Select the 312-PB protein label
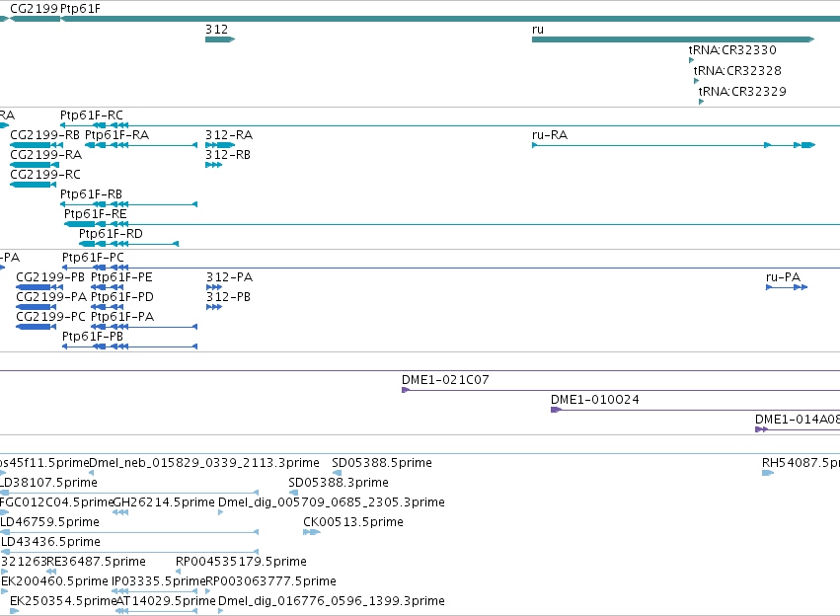840x616 pixels. [228, 297]
